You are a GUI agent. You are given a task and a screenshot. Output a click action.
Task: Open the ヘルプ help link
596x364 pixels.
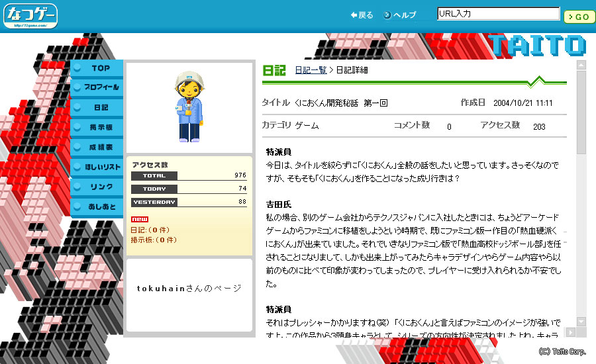pos(400,15)
